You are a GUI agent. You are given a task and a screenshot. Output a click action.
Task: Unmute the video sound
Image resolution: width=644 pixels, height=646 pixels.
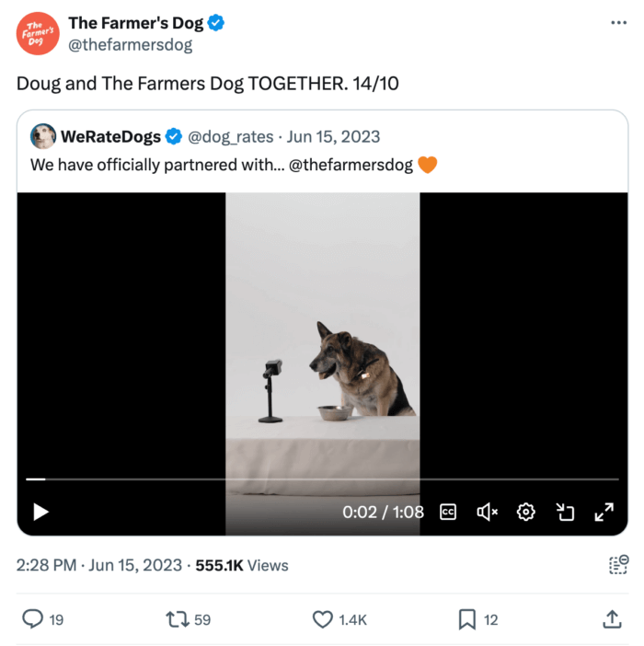tap(487, 512)
